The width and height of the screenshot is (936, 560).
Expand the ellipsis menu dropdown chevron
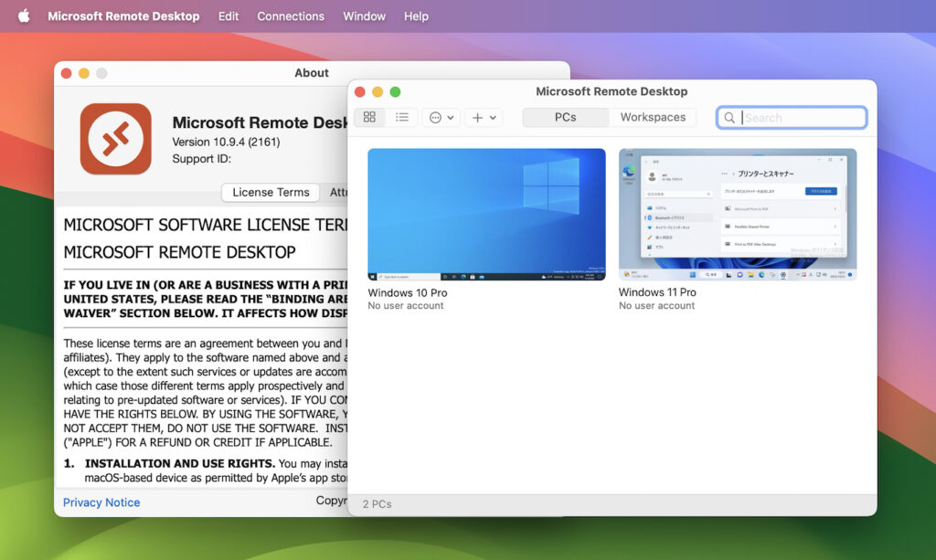449,117
